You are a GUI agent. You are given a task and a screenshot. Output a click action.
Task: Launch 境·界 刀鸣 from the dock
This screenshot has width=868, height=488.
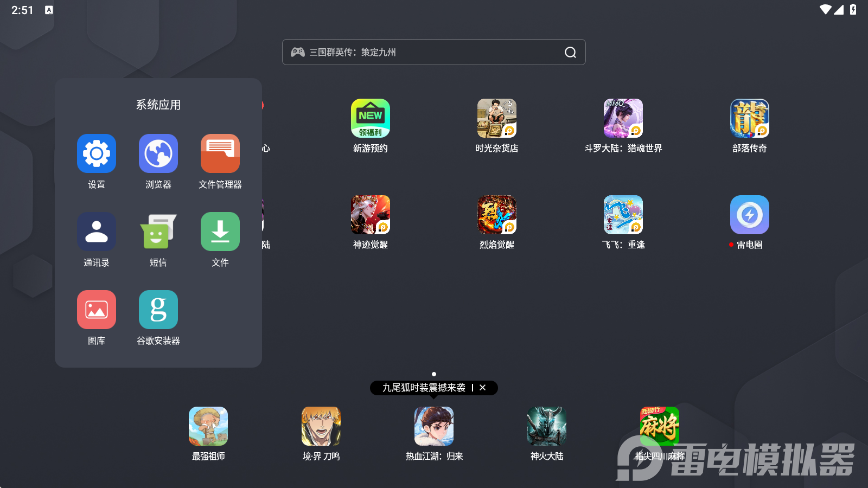(x=321, y=426)
